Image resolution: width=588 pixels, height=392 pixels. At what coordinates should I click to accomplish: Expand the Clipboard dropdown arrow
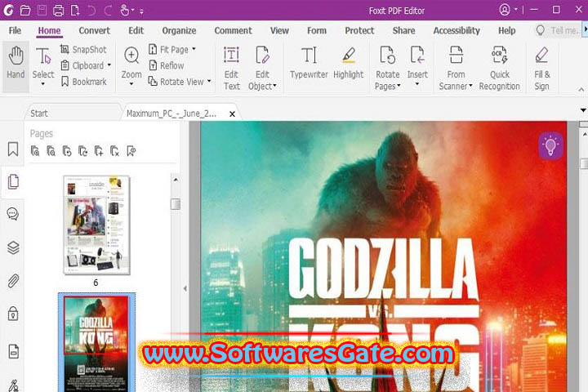click(x=109, y=65)
